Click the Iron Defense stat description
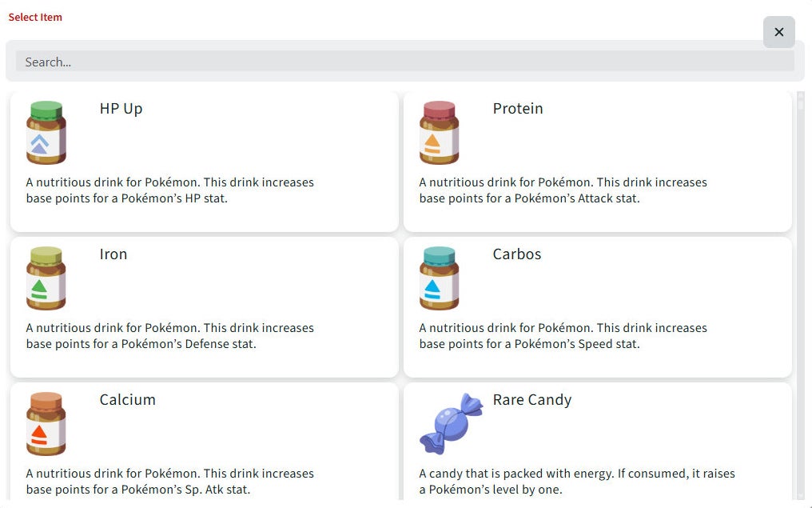 point(170,336)
